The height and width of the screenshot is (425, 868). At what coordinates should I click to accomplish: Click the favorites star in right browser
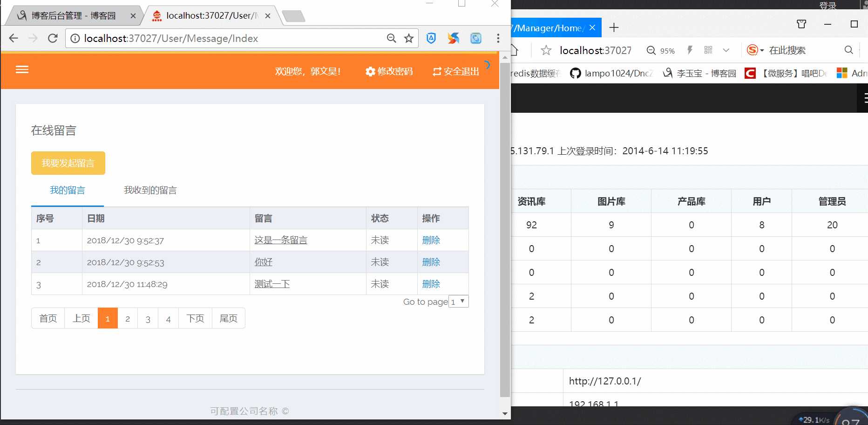click(546, 50)
